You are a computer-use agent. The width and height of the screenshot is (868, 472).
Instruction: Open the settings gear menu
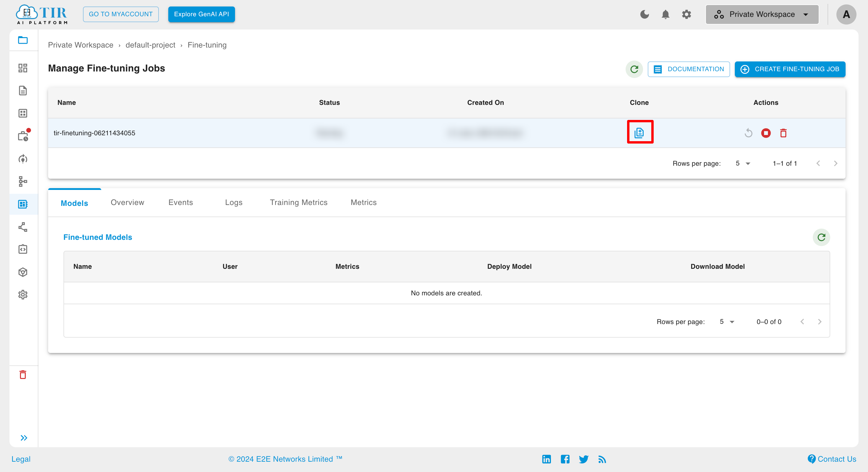[x=687, y=14]
